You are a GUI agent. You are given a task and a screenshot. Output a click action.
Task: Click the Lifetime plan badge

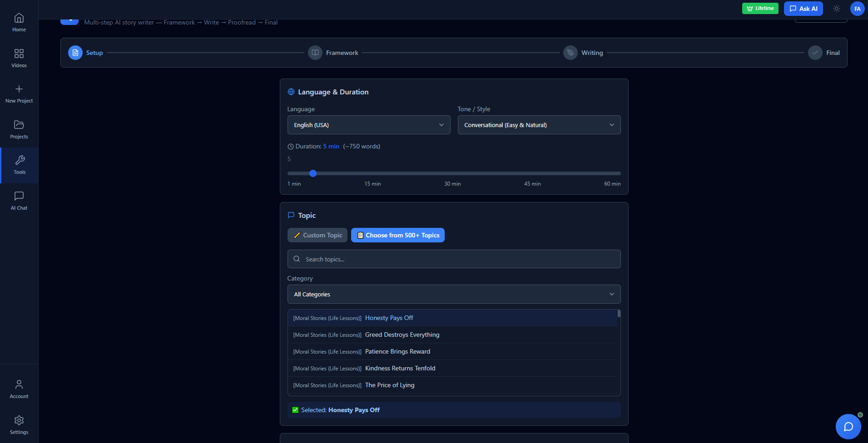coord(760,8)
